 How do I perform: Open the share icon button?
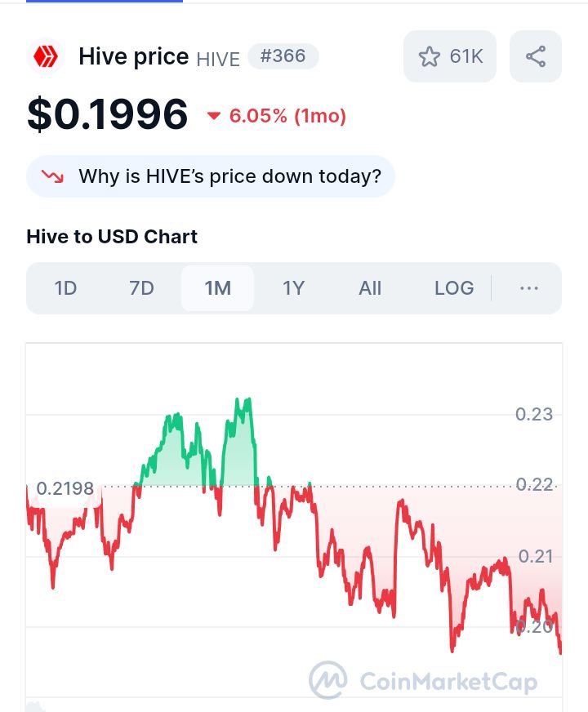tap(536, 56)
